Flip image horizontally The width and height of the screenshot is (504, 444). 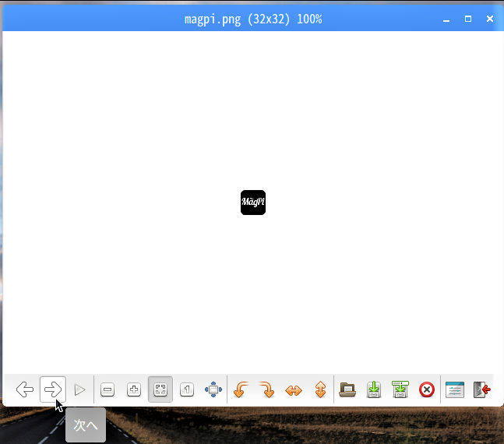tap(294, 389)
